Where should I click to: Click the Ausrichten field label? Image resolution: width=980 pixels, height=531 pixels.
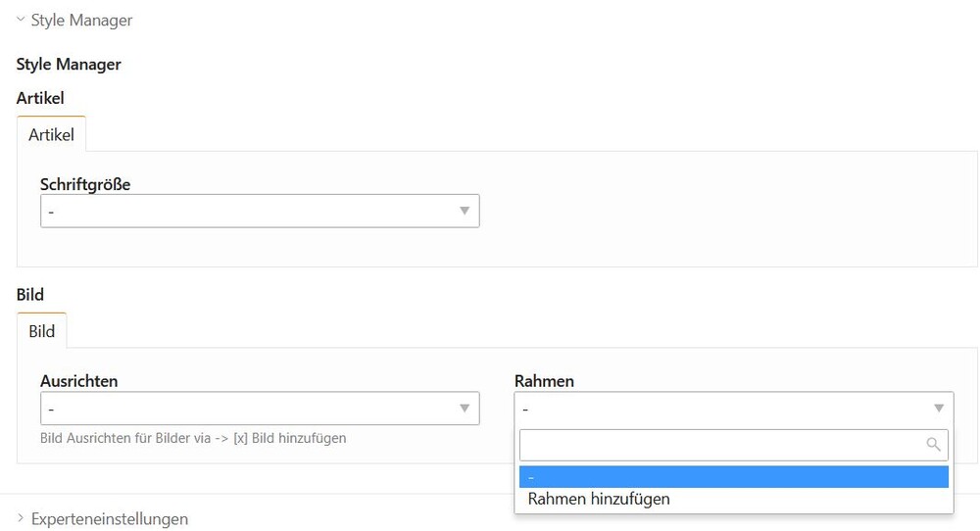pos(78,381)
